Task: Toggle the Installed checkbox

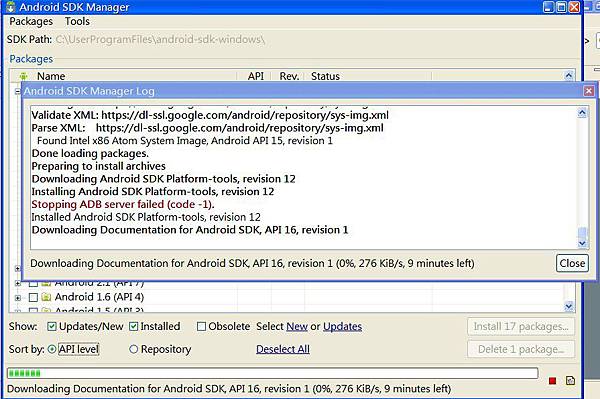Action: point(134,326)
